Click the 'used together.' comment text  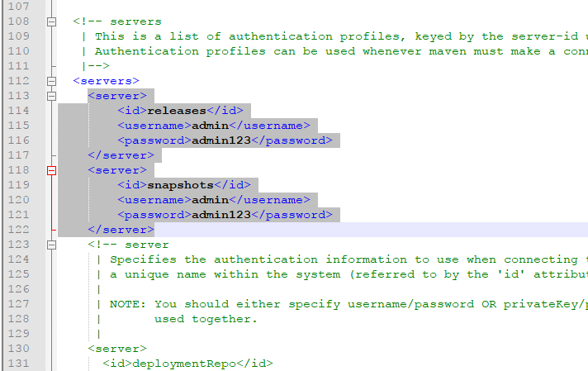206,319
